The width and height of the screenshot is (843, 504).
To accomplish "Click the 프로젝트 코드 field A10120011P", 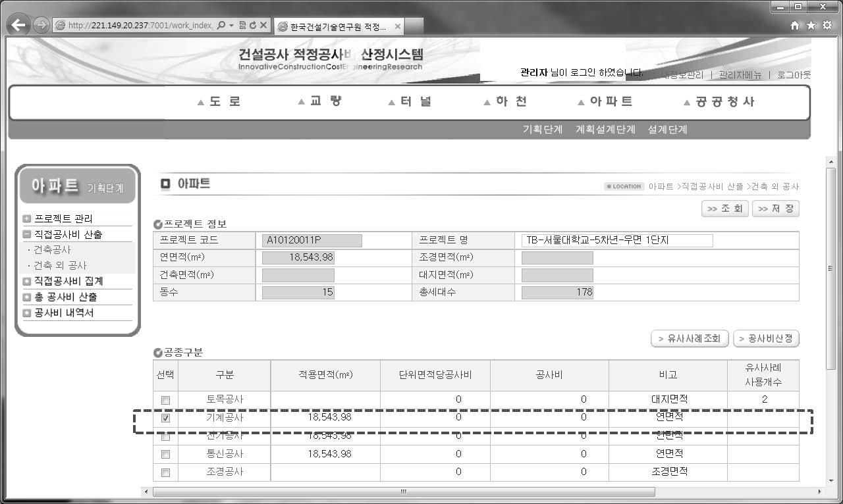I will [x=312, y=240].
